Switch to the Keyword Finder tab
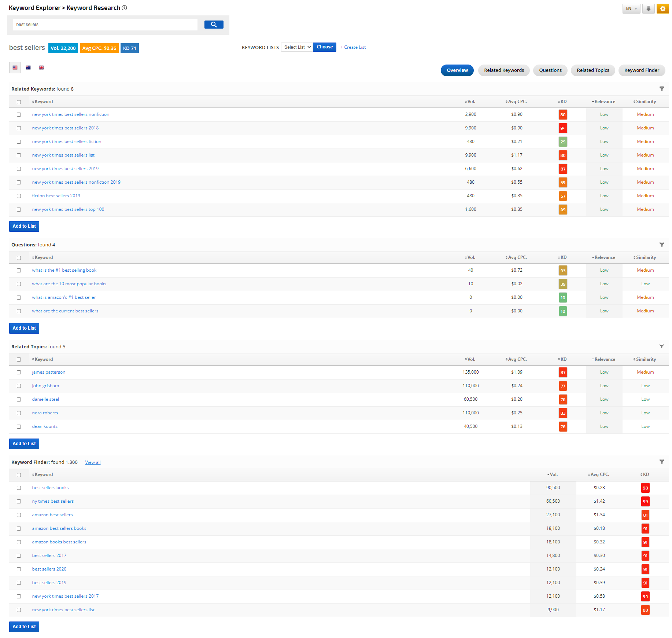 641,70
